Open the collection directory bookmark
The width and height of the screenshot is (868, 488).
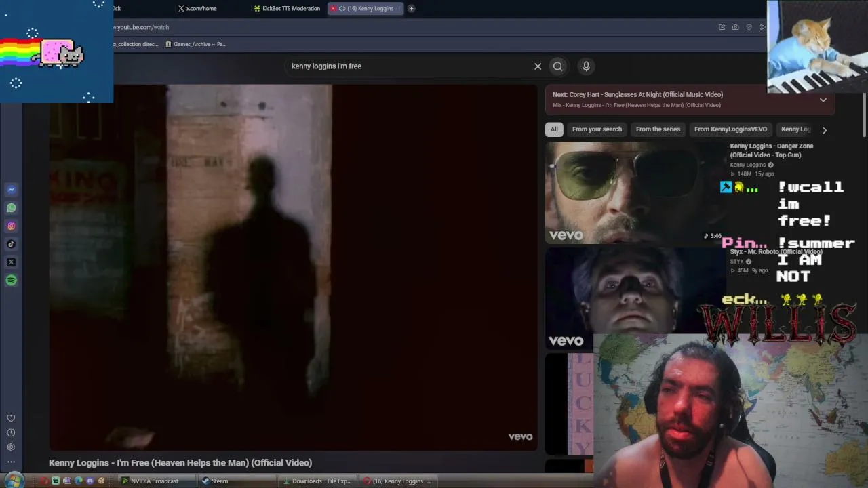click(x=136, y=44)
